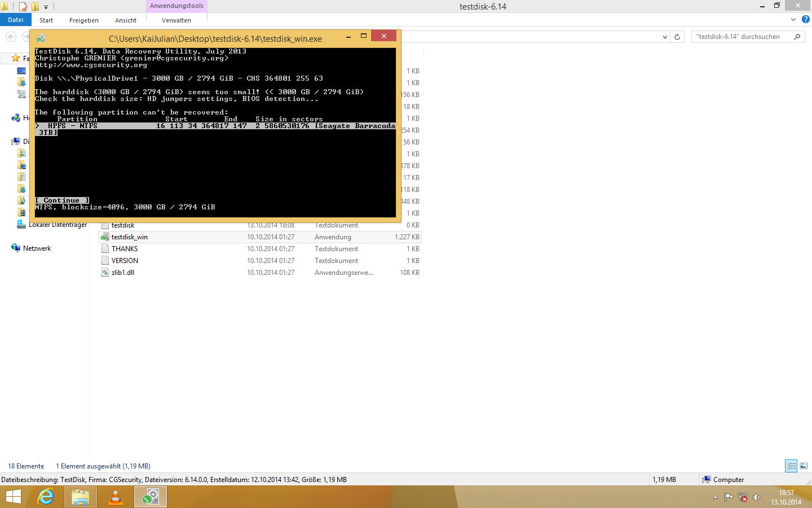The image size is (812, 508).
Task: Switch to details view layout button
Action: point(791,466)
